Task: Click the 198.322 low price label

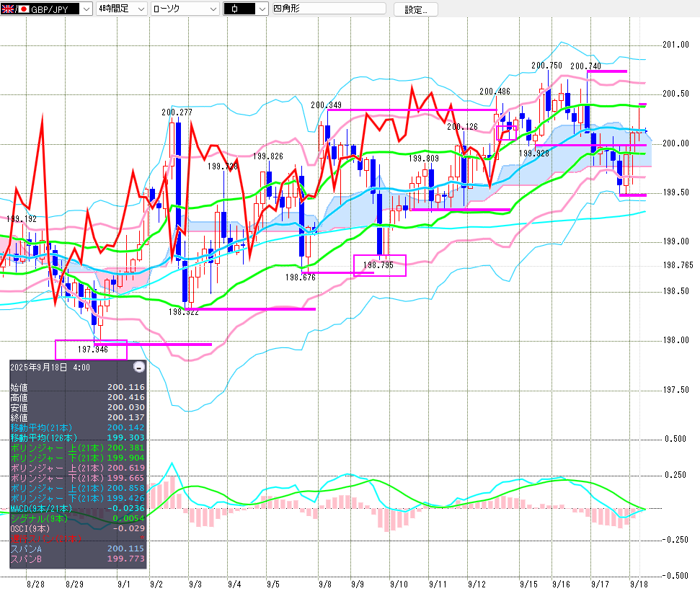Action: point(184,312)
